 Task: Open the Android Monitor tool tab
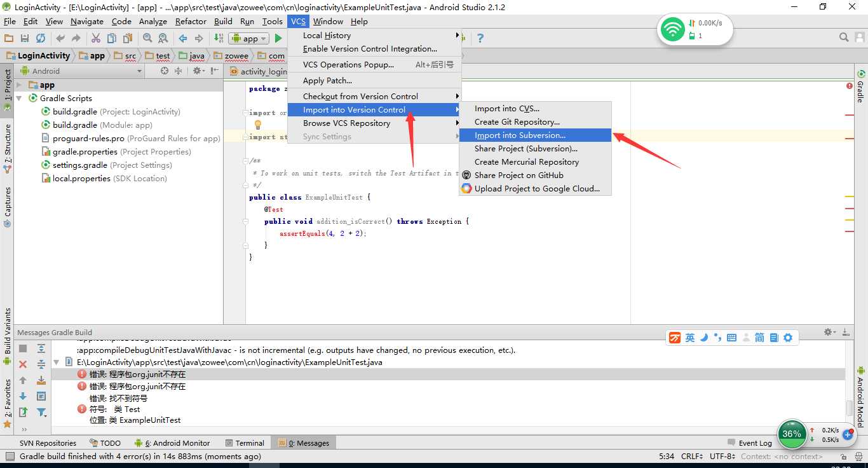click(x=172, y=443)
